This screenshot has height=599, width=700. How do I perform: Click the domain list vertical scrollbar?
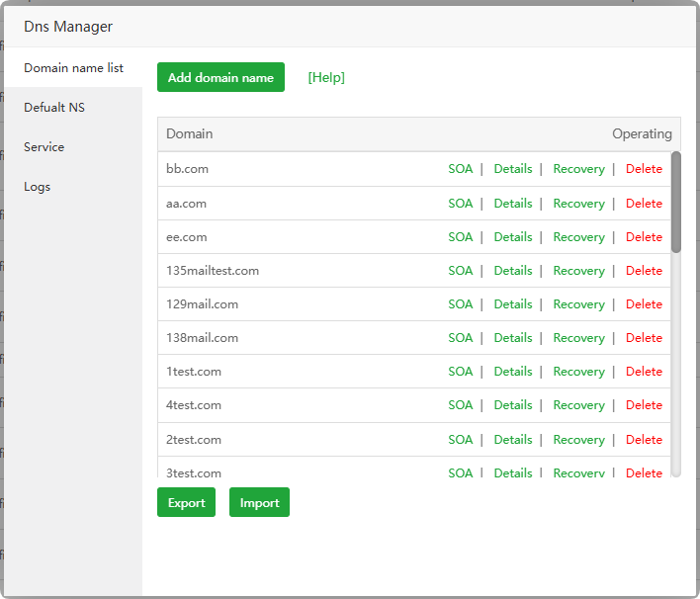coord(676,202)
